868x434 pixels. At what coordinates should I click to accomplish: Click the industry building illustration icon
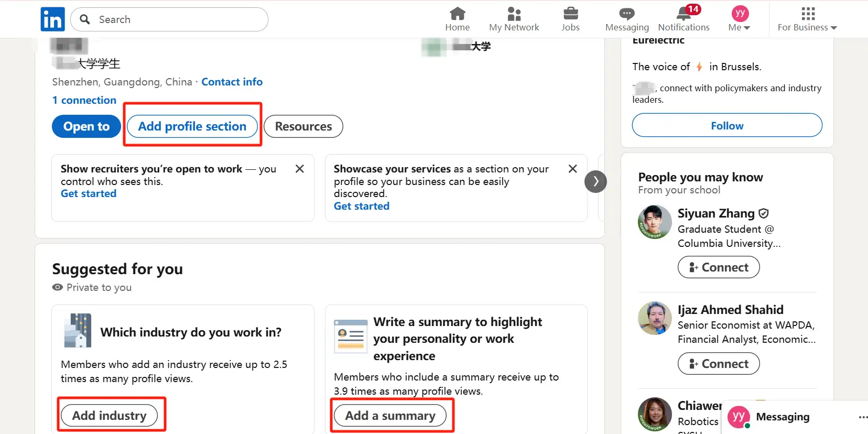pyautogui.click(x=78, y=331)
